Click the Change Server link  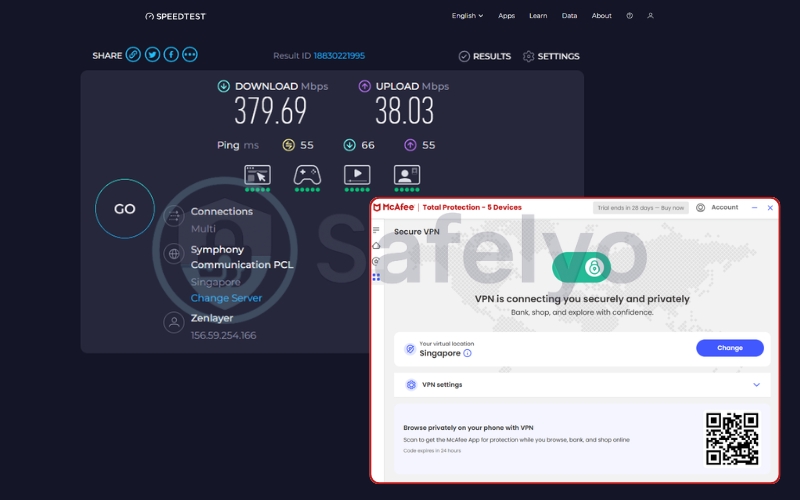click(x=226, y=298)
